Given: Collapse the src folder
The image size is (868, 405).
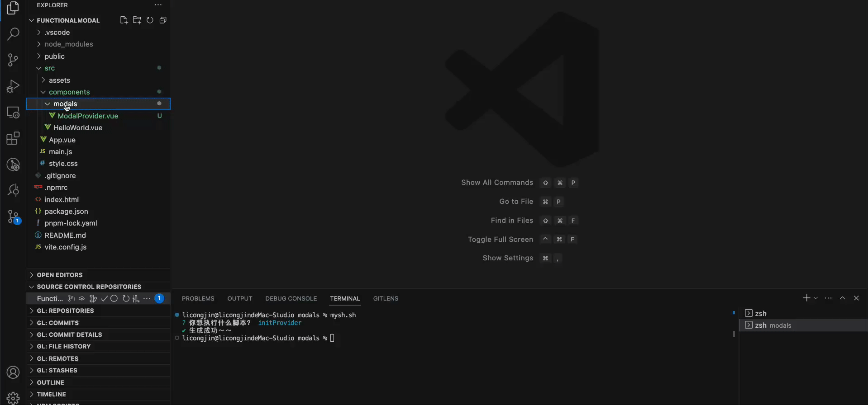Looking at the screenshot, I should coord(98,68).
